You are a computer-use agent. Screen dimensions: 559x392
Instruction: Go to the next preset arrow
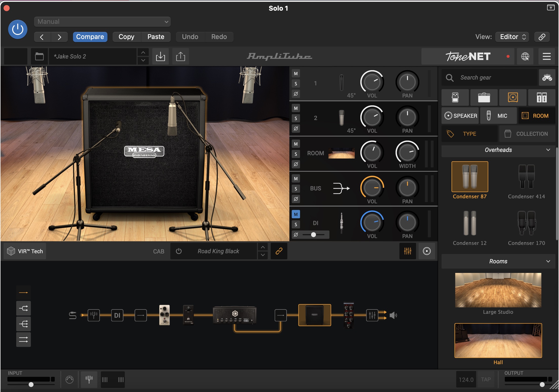coord(59,37)
